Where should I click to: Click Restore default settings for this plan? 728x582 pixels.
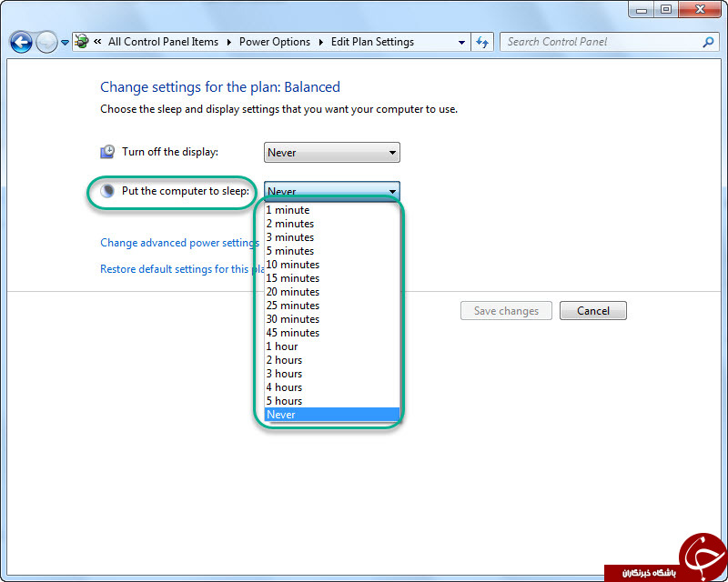(183, 269)
